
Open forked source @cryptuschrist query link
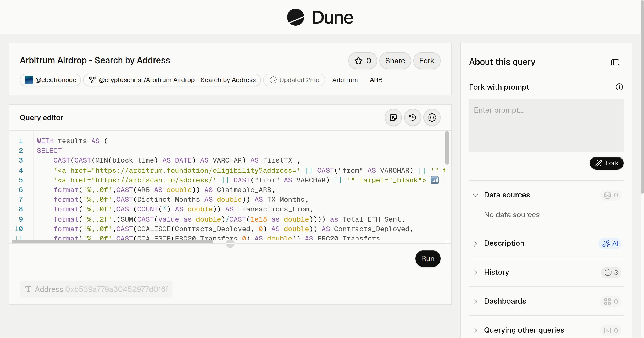pos(172,80)
